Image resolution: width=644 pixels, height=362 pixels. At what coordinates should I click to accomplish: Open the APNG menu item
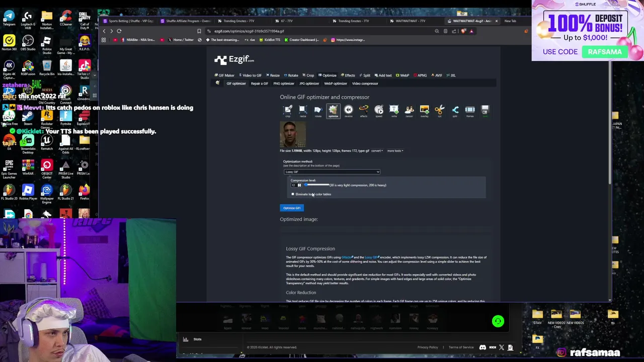(420, 75)
